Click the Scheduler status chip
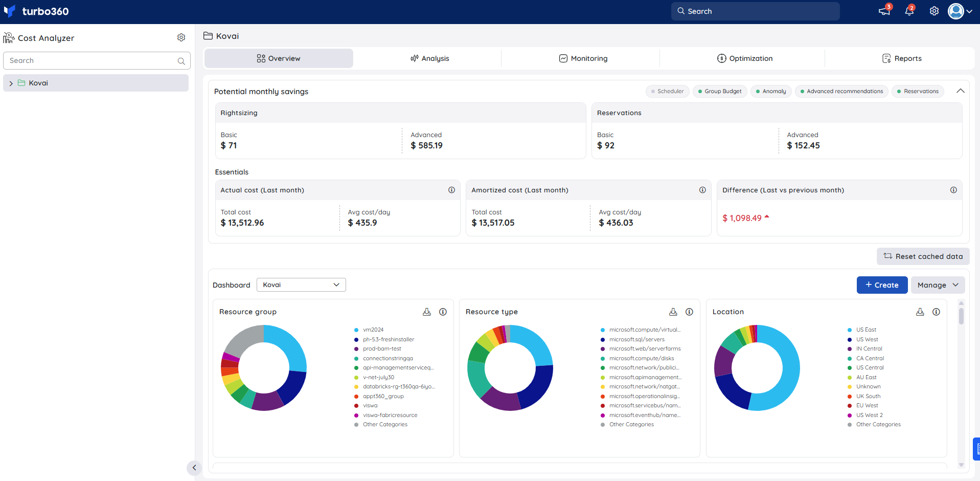 click(x=667, y=91)
